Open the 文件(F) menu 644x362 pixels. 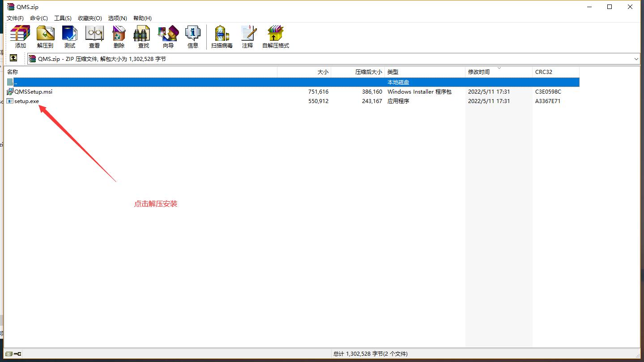pos(15,18)
